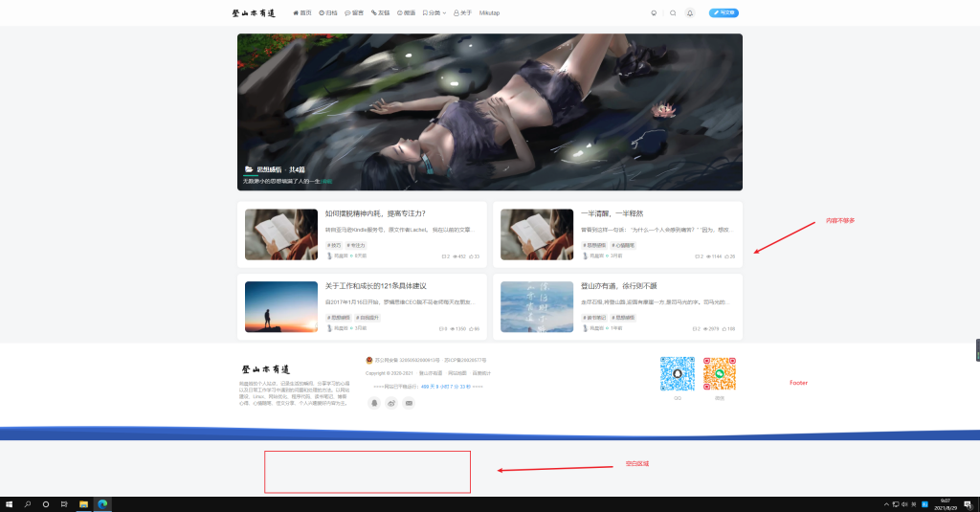Open the Action Center notifications icon
This screenshot has width=980, height=512.
[x=969, y=504]
